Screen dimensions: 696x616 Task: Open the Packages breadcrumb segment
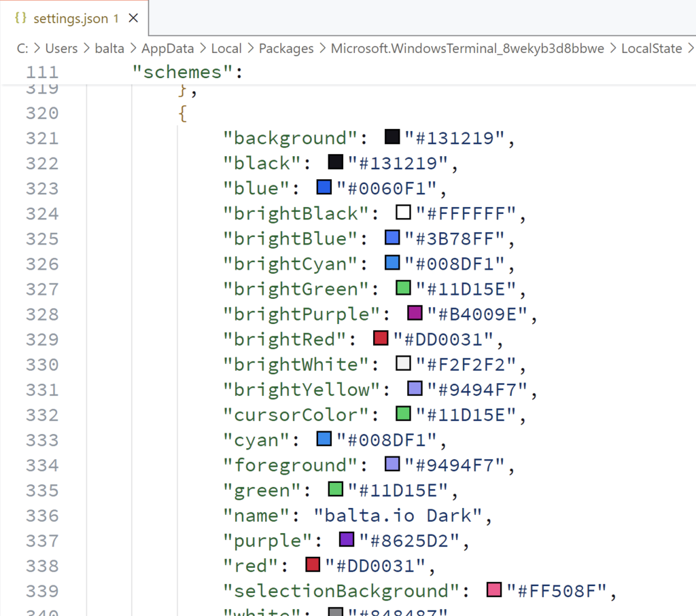pyautogui.click(x=286, y=48)
